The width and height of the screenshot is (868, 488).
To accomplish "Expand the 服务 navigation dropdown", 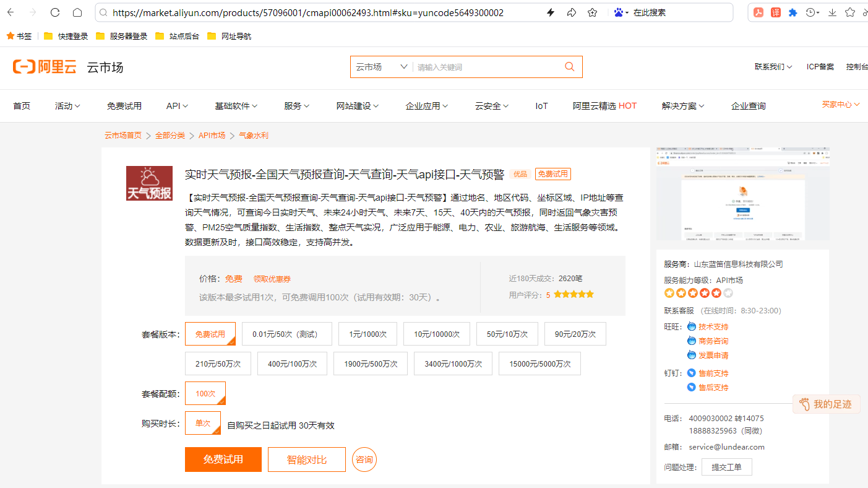I will point(296,106).
